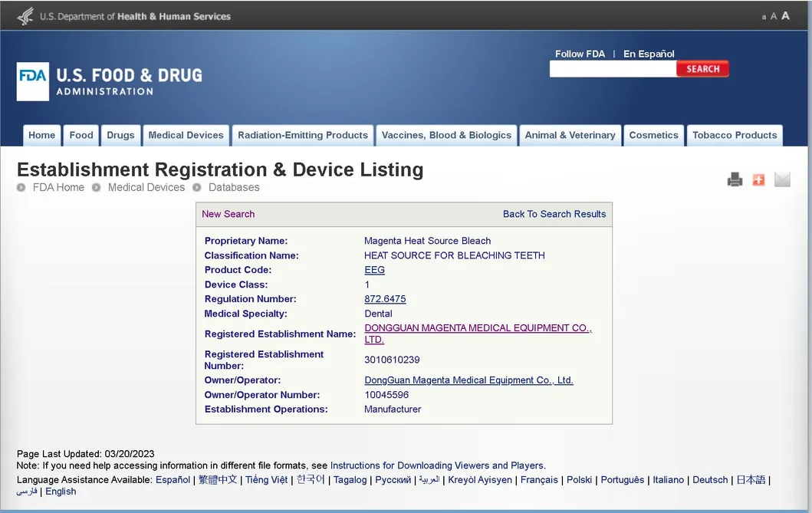Select the medium text size A
This screenshot has width=812, height=513.
point(774,16)
